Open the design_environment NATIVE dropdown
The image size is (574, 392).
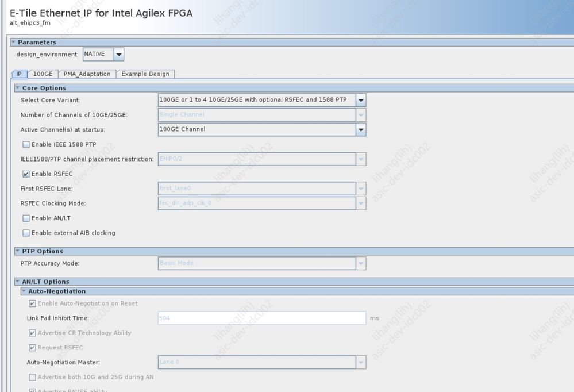click(103, 54)
